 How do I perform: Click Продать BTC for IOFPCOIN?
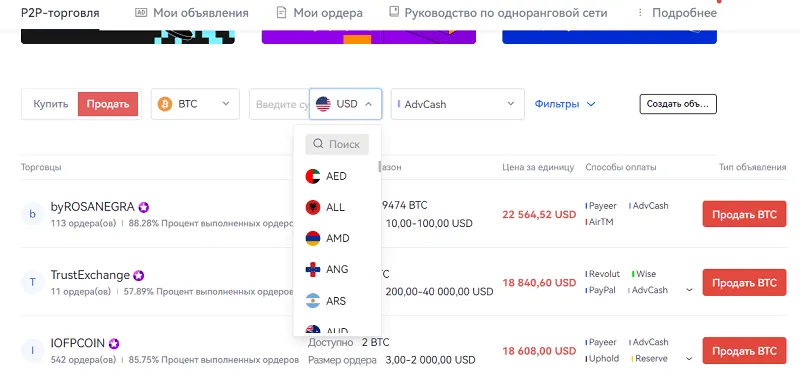744,351
